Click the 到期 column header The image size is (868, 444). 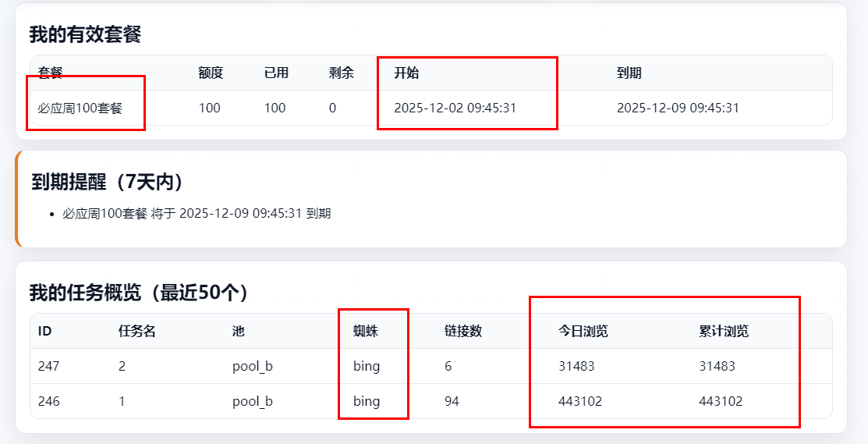(629, 73)
